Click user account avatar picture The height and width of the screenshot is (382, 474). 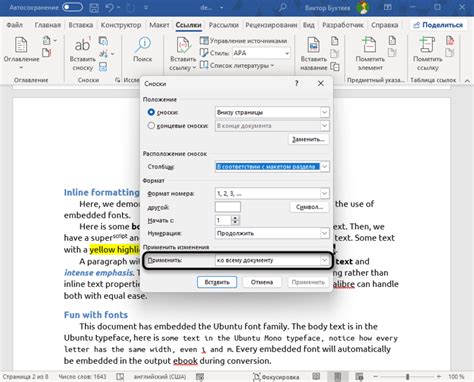[x=362, y=7]
